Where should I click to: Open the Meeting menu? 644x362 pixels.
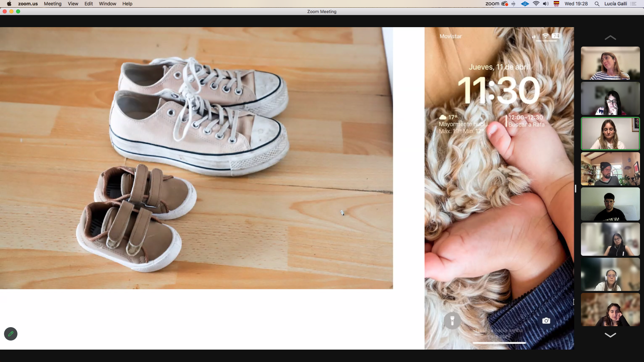click(53, 4)
